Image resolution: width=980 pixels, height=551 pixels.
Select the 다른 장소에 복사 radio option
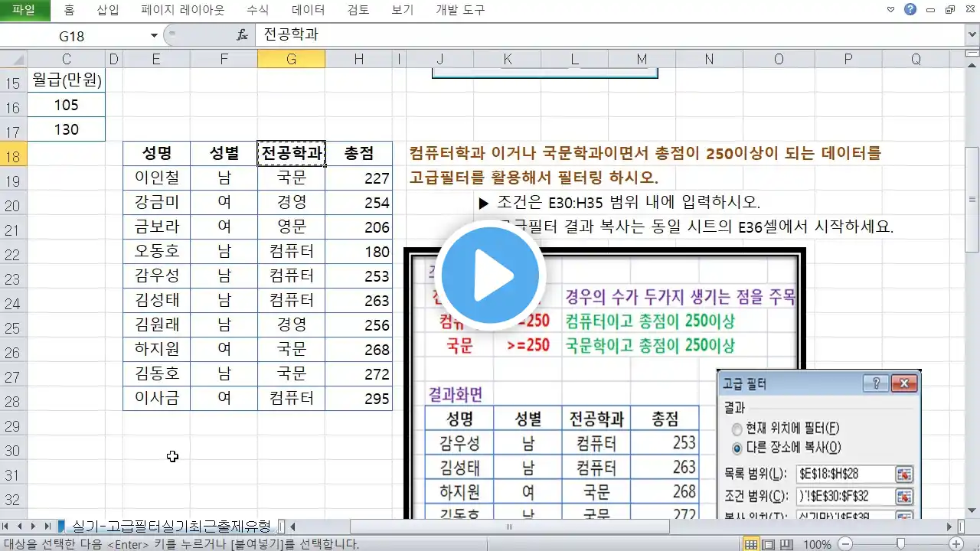[x=737, y=448]
